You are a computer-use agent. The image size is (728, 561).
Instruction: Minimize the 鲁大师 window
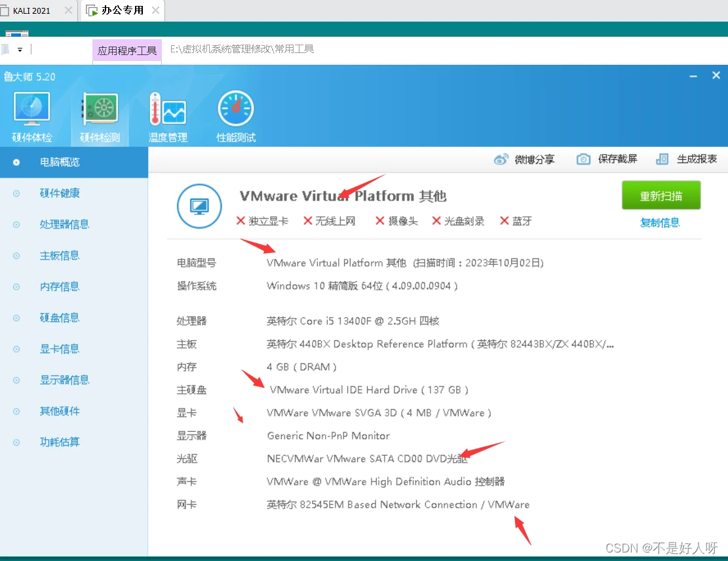(x=693, y=76)
